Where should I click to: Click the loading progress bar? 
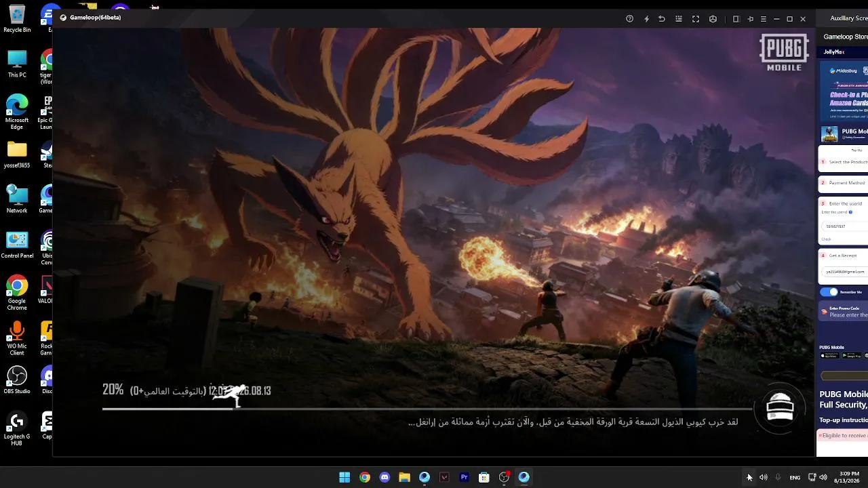tap(427, 408)
